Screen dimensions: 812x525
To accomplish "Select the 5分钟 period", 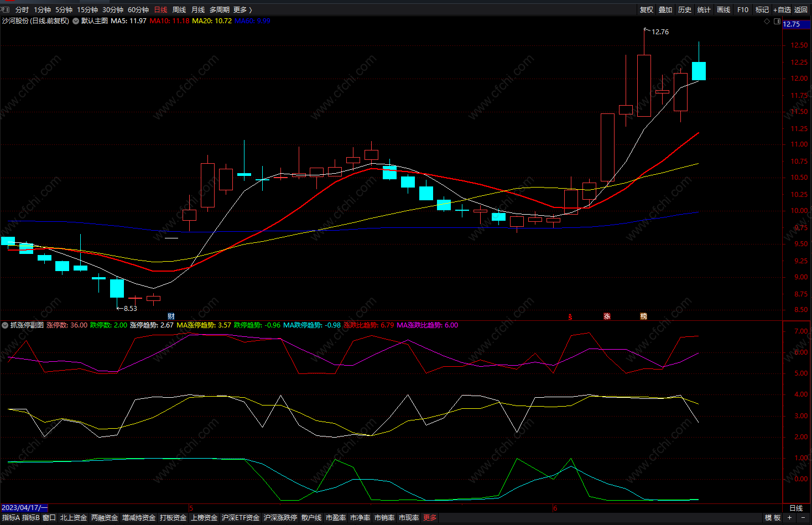I will coord(64,10).
